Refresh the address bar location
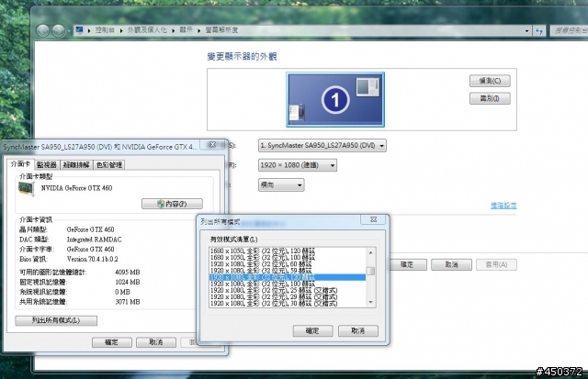The image size is (588, 379). (x=539, y=30)
